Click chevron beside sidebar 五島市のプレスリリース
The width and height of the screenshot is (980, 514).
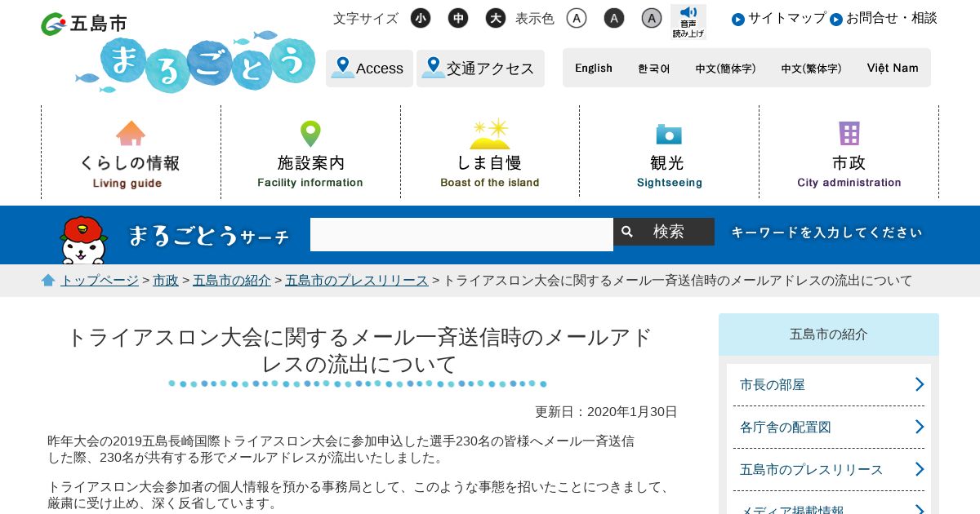[x=920, y=469]
